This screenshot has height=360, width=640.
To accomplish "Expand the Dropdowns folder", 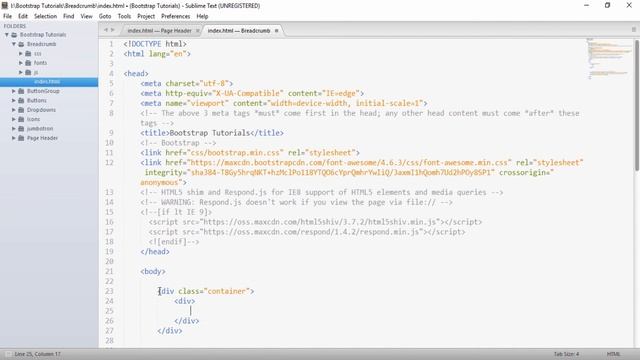I will (x=13, y=110).
